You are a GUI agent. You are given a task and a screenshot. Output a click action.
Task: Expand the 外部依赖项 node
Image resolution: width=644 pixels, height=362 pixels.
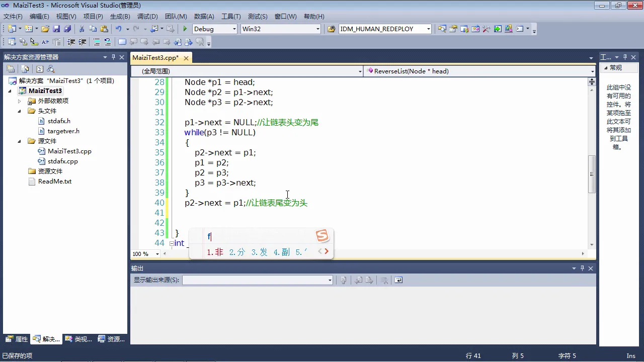point(20,101)
